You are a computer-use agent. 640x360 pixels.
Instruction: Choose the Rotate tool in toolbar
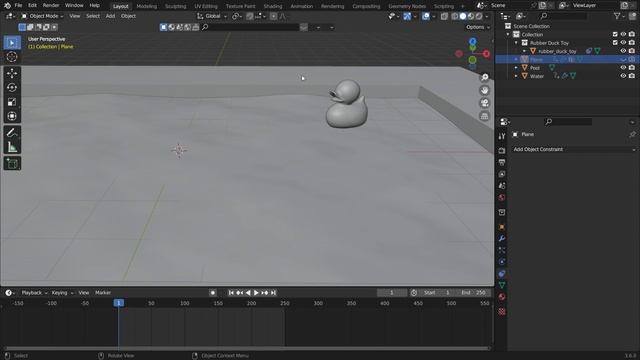coord(12,87)
